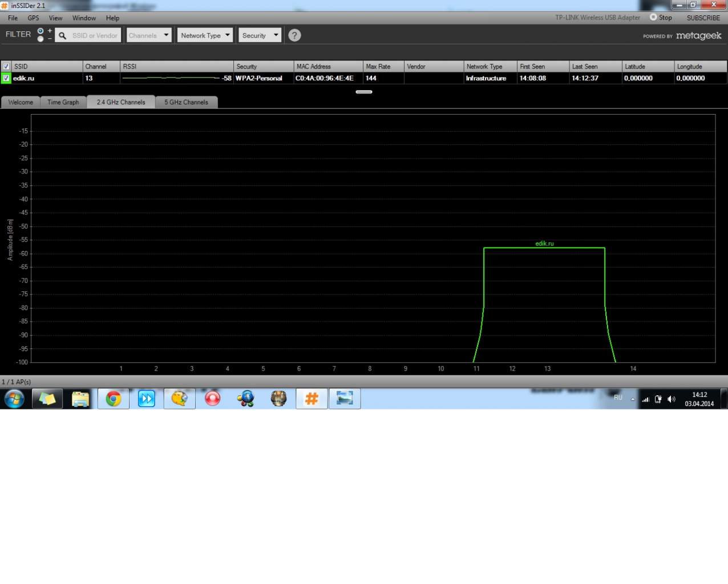Open the picture viewer taskbar icon
Image resolution: width=728 pixels, height=584 pixels.
click(345, 399)
